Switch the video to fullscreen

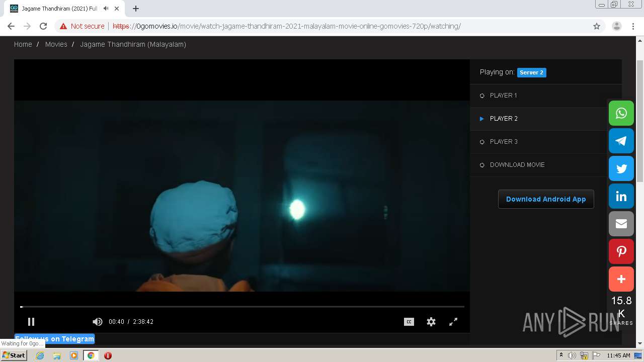[x=453, y=322]
